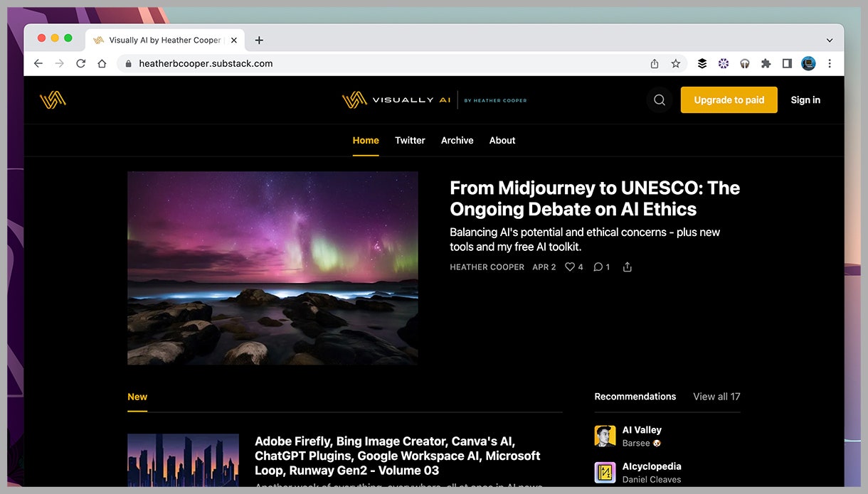Reload the page with refresh icon

81,63
